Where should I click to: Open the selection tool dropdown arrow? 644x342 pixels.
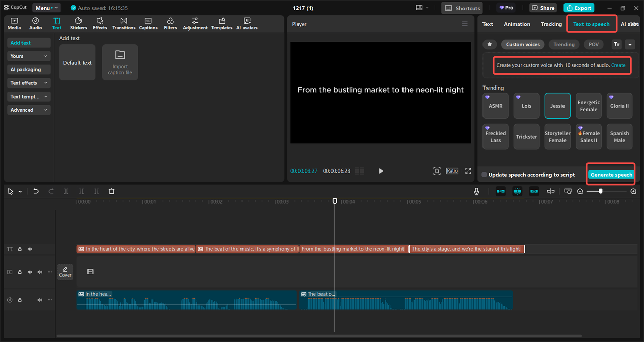(x=20, y=192)
